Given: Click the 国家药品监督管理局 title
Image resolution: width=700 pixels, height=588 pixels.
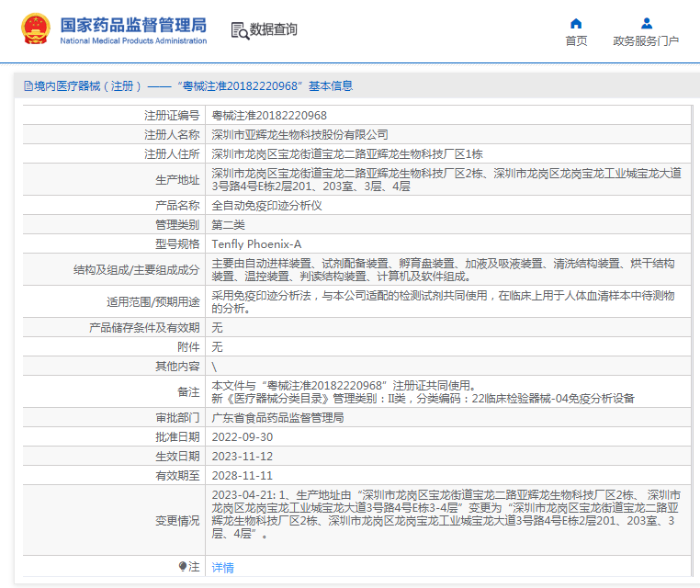Looking at the screenshot, I should click(x=133, y=25).
